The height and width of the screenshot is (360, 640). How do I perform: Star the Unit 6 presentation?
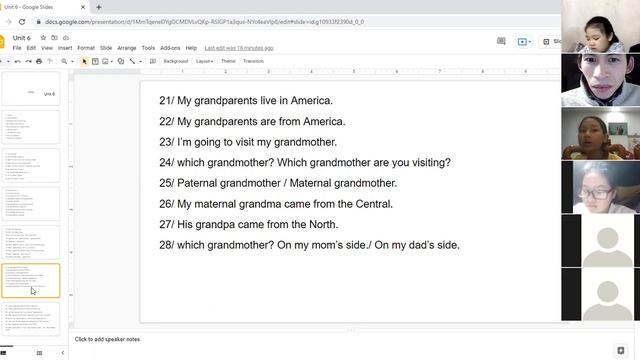[x=43, y=38]
